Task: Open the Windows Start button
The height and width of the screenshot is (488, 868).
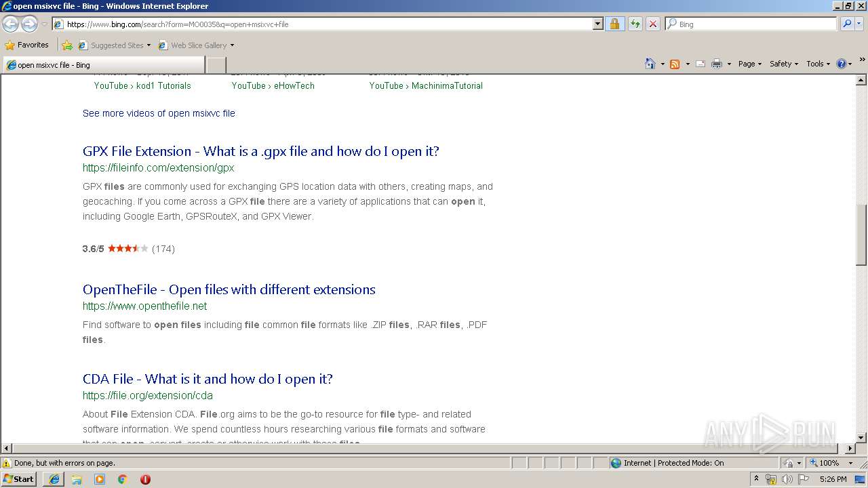Action: point(19,479)
